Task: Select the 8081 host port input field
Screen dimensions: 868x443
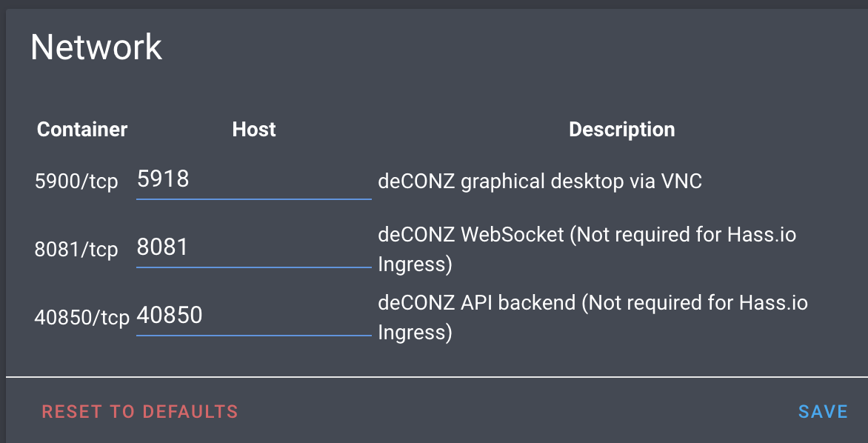Action: 252,247
